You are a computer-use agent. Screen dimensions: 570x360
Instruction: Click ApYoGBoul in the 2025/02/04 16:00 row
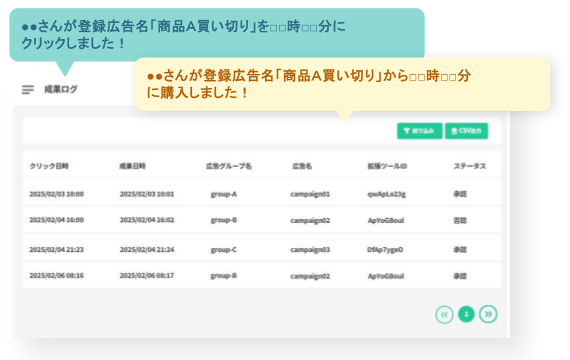click(x=386, y=221)
